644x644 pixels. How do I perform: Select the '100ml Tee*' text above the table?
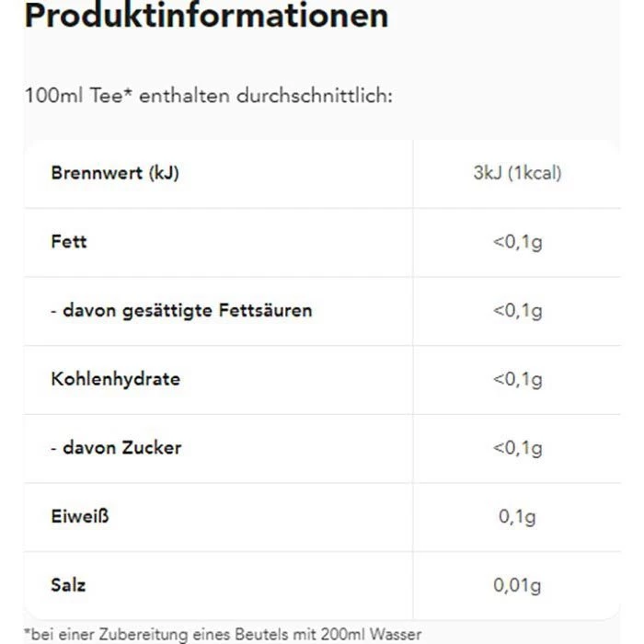79,96
